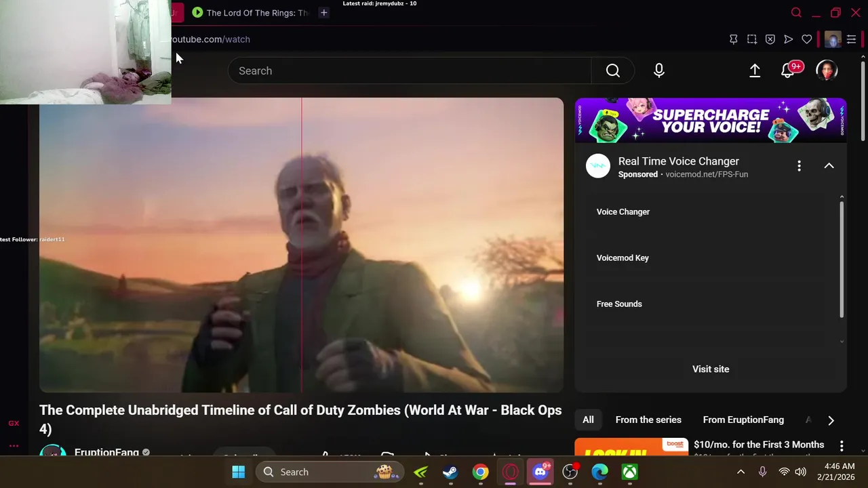The width and height of the screenshot is (868, 488).
Task: Open the ad blocker shield icon
Action: coord(770,39)
